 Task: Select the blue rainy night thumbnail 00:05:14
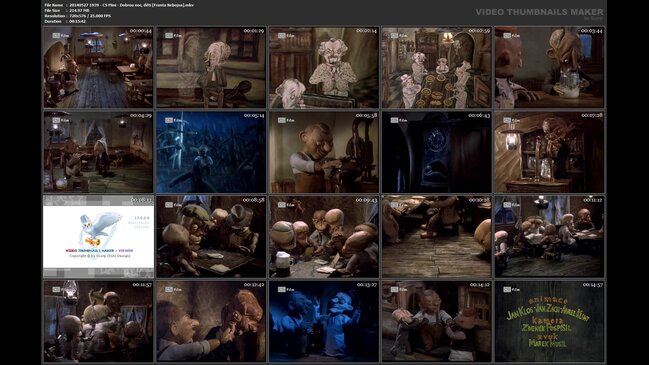[211, 152]
